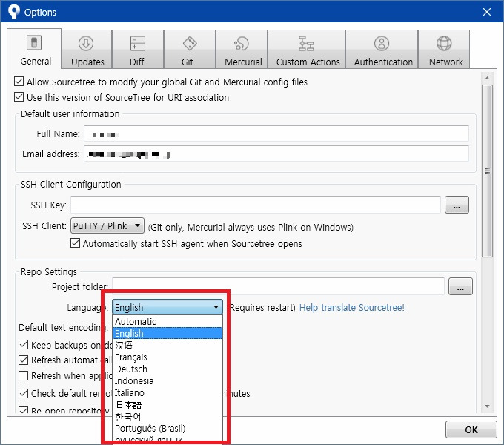Click the Git diamond icon
504x445 pixels.
click(x=190, y=44)
